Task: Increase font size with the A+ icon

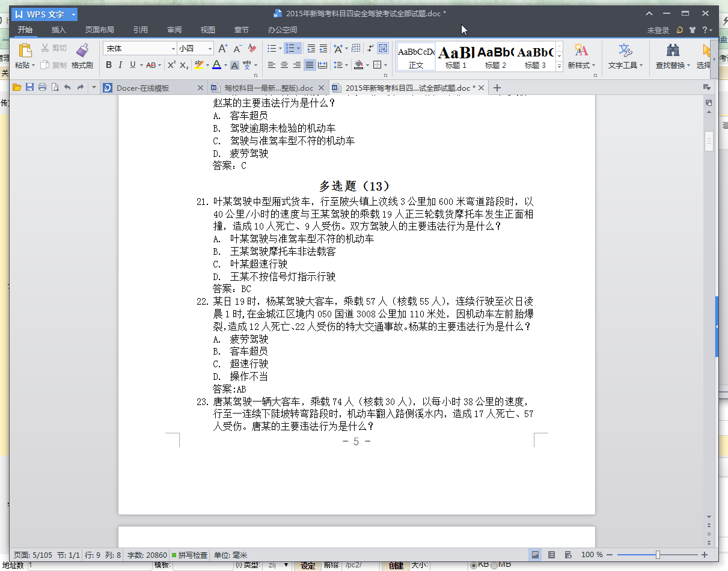Action: [223, 48]
